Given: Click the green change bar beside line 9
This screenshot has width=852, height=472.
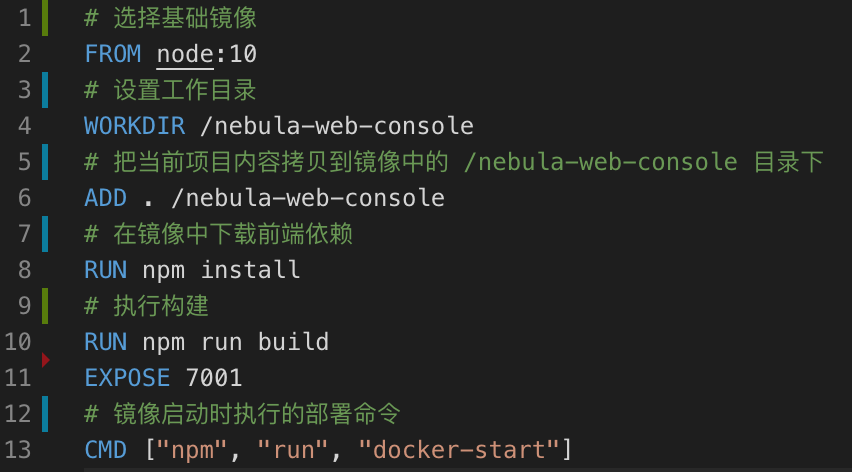Looking at the screenshot, I should (x=45, y=306).
